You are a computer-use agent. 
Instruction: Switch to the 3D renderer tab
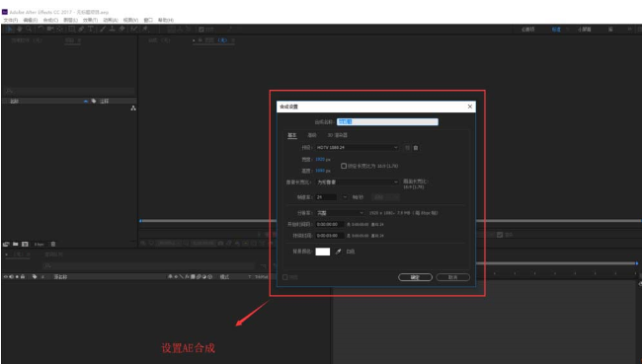pos(337,135)
